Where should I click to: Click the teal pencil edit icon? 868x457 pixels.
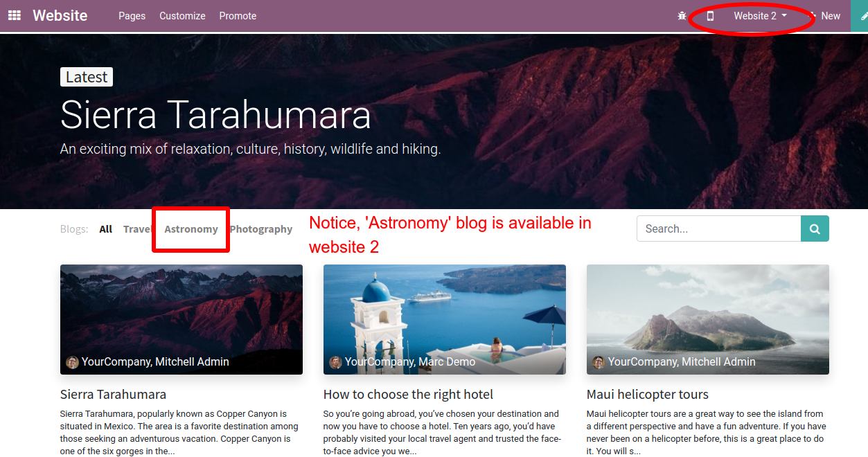click(x=861, y=16)
